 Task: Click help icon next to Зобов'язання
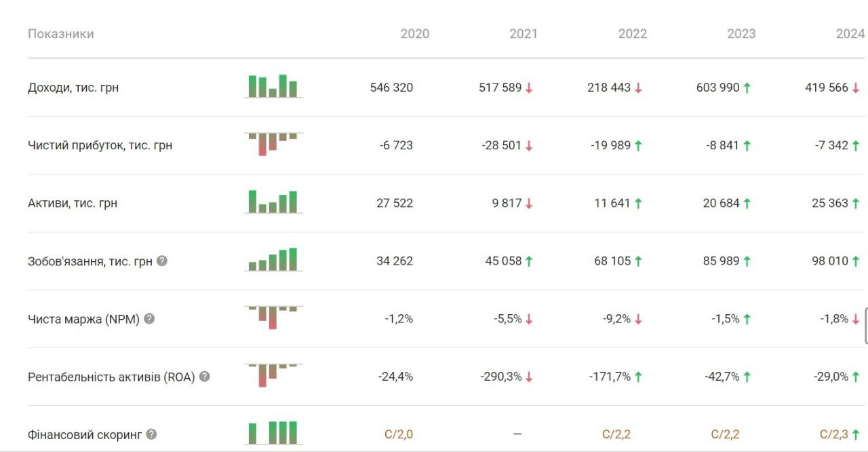(x=161, y=261)
